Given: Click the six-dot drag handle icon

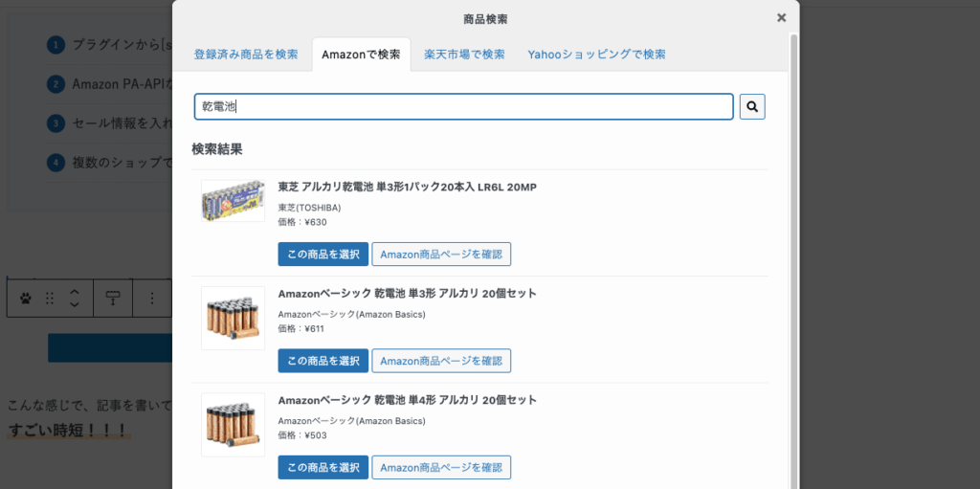Looking at the screenshot, I should (x=50, y=299).
